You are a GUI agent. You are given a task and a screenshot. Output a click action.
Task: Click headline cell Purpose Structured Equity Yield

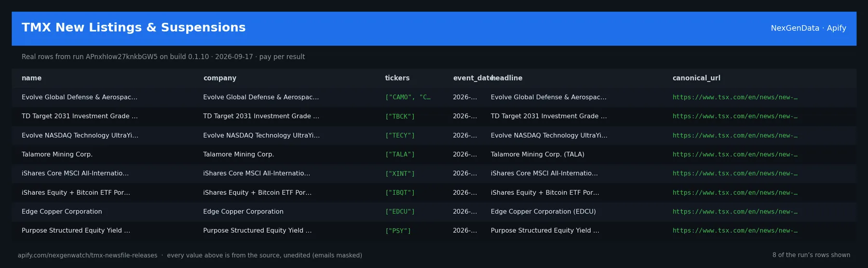click(545, 230)
